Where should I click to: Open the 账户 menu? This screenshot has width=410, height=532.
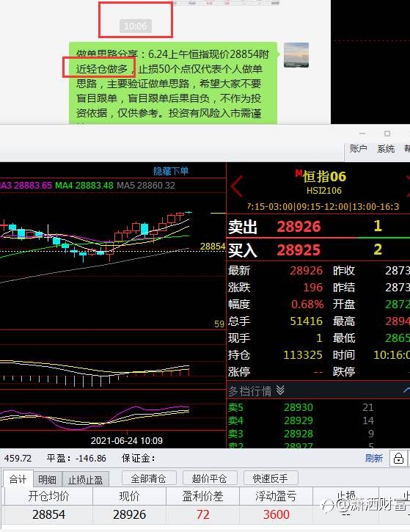click(359, 149)
